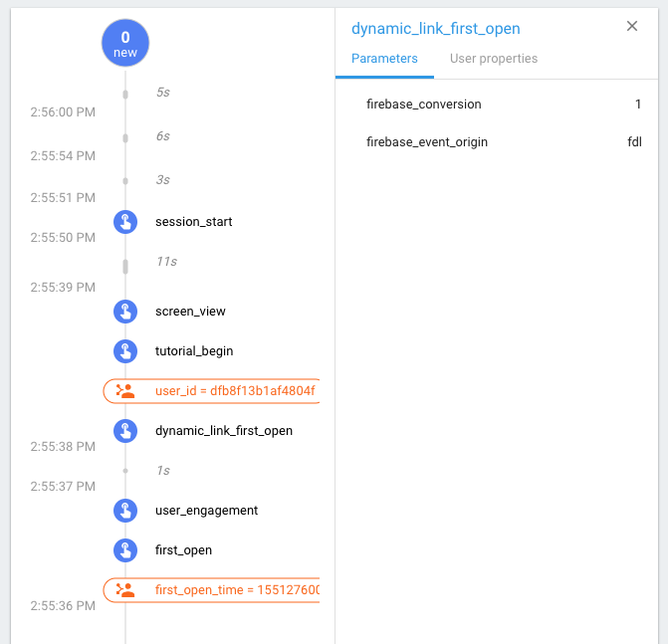Click the user_id property person icon

125,391
